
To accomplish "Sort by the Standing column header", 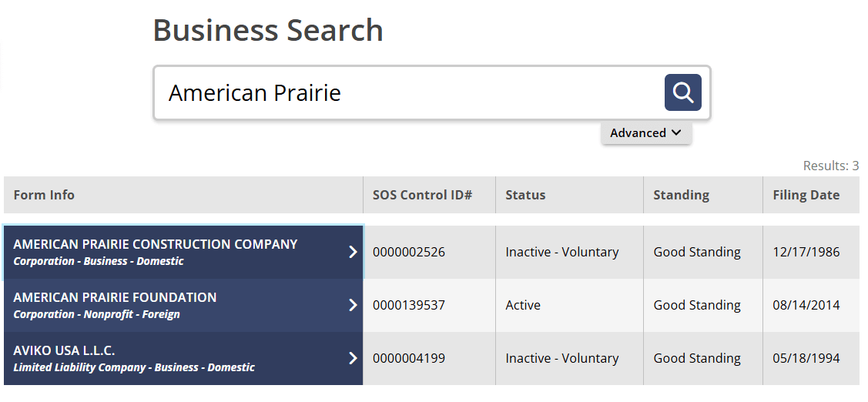I will (x=681, y=195).
